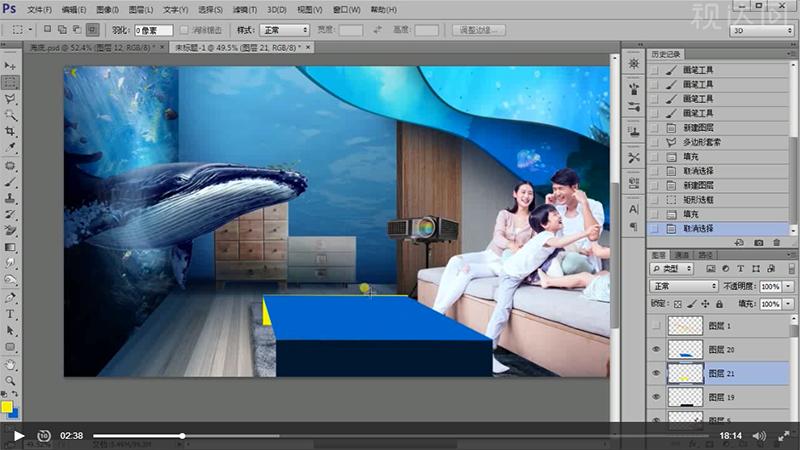Hide layer 图层 21 with eye icon
The width and height of the screenshot is (800, 450).
657,373
